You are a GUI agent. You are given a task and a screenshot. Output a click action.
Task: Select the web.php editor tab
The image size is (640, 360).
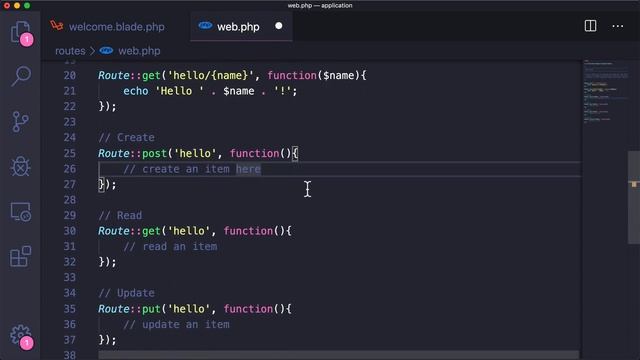click(x=241, y=27)
